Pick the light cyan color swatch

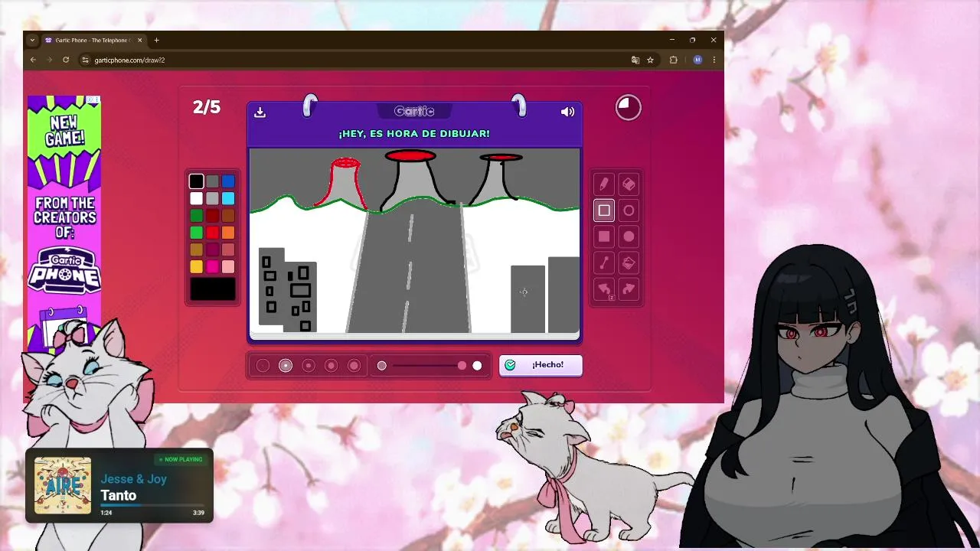228,199
